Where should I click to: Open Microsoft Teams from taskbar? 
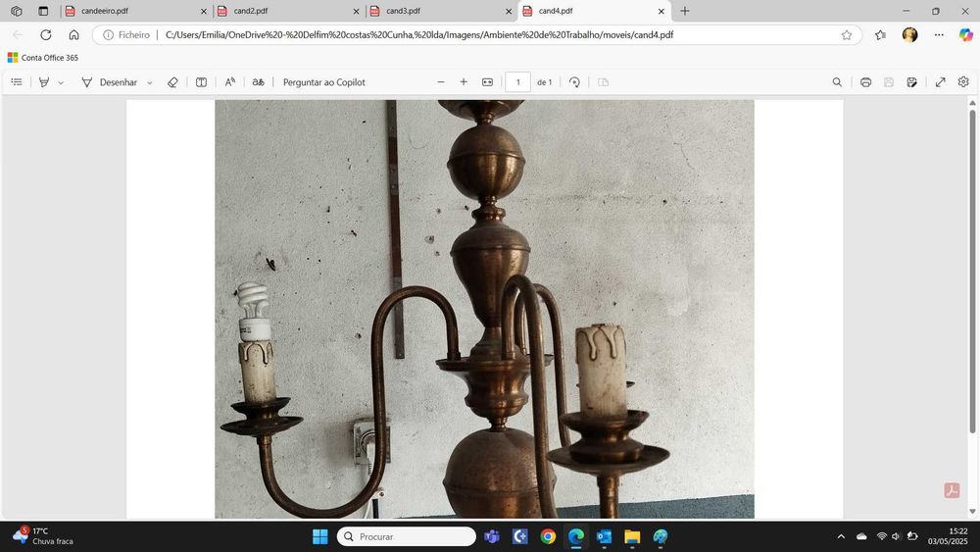click(492, 536)
